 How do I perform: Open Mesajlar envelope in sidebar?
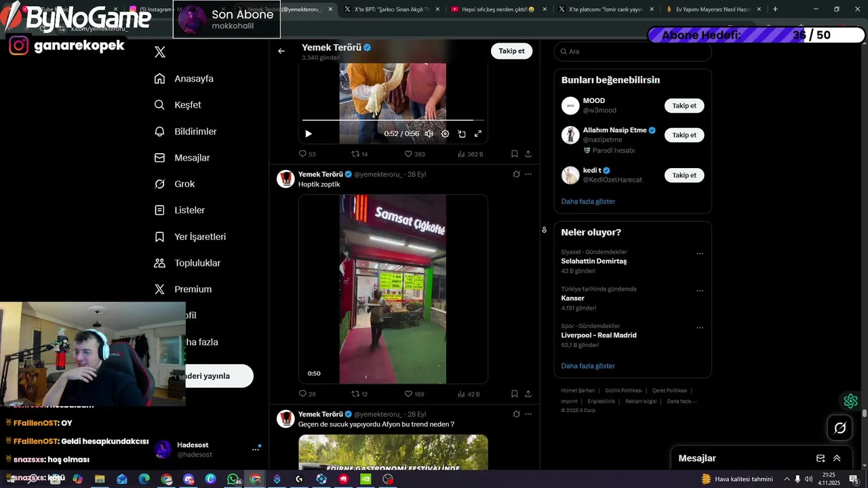coord(159,158)
